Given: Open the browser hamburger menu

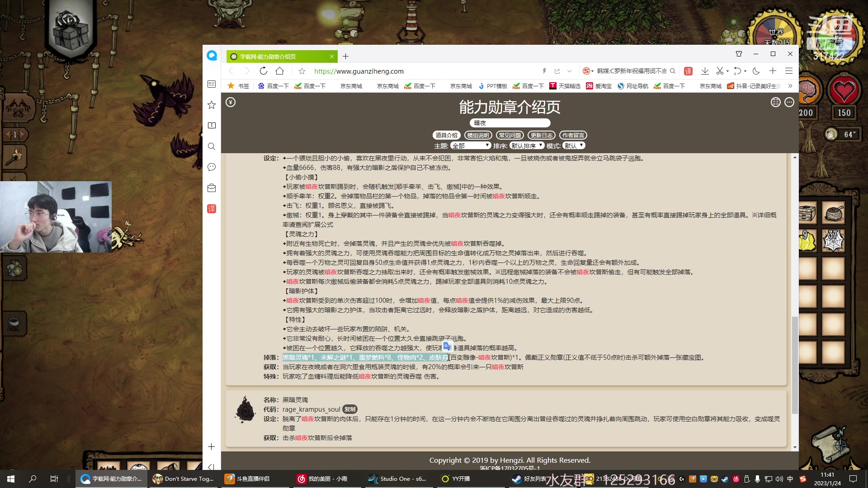Looking at the screenshot, I should click(x=789, y=71).
